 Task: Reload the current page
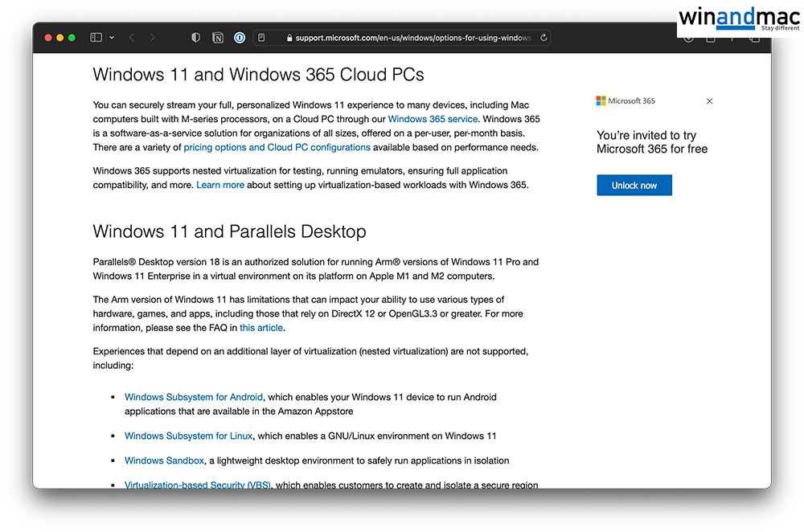544,38
